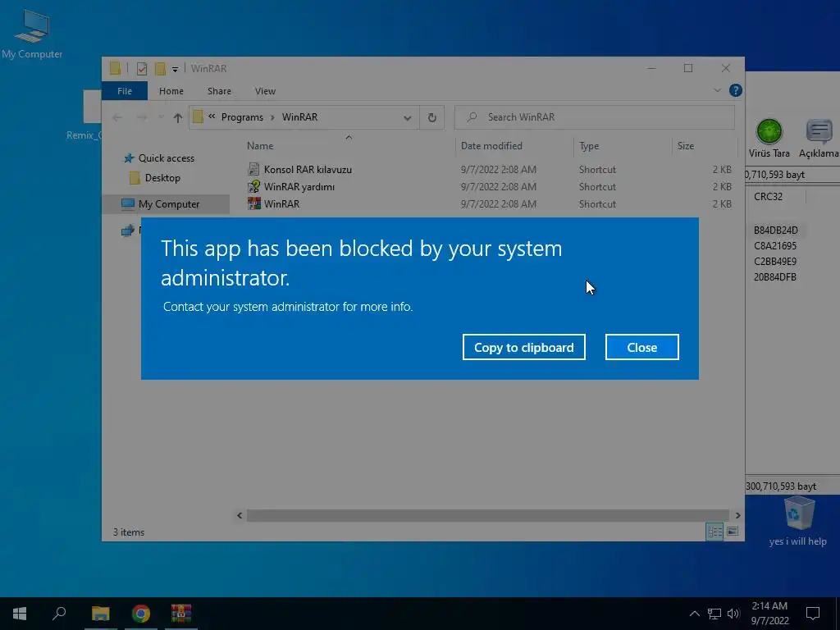Click the back navigation arrow
This screenshot has height=630, width=840.
(117, 117)
